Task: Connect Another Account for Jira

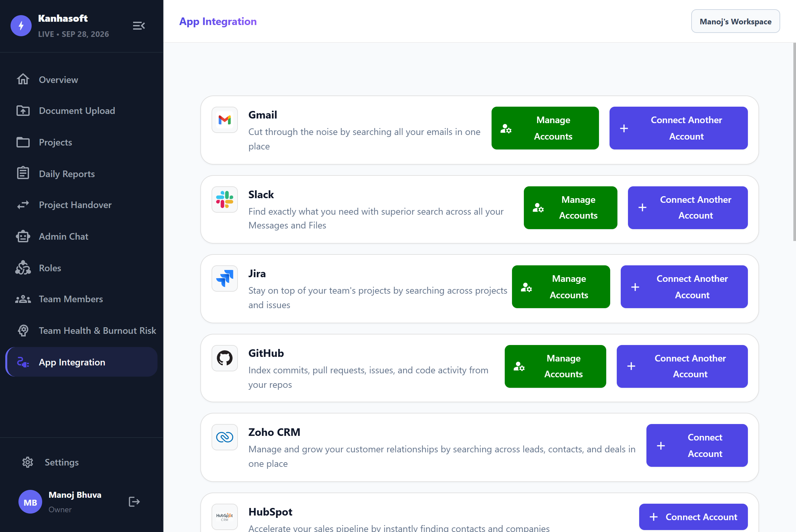Action: pos(684,287)
